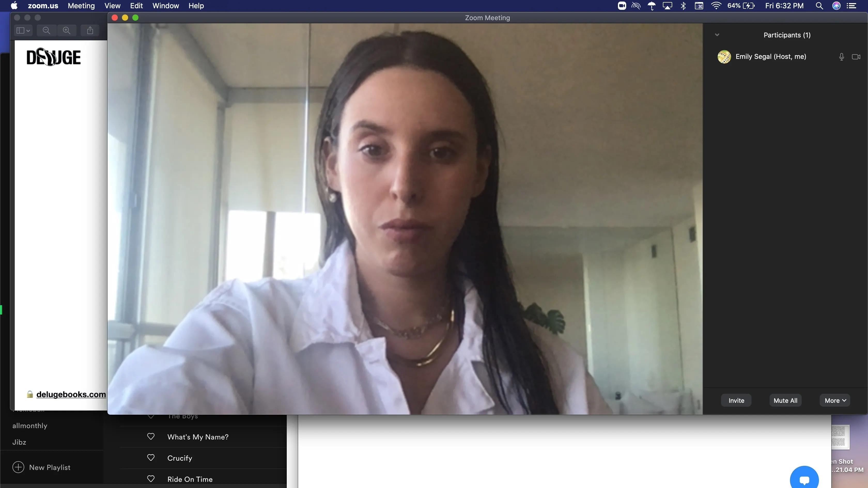Screen dimensions: 868x488
Task: Collapse the Participants panel with the chevron
Action: point(717,35)
